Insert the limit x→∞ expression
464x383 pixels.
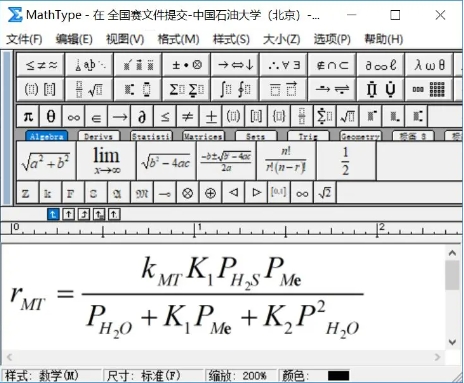(x=106, y=161)
